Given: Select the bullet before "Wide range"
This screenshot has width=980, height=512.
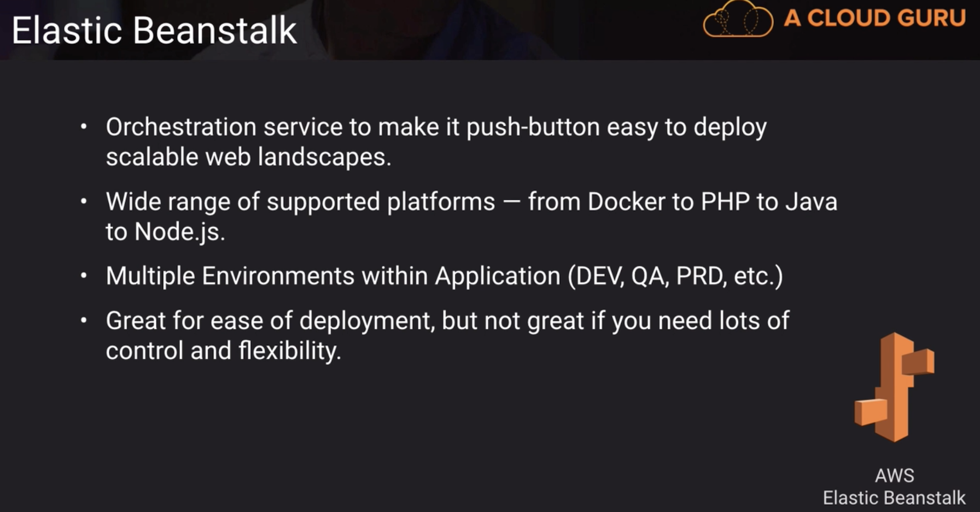Looking at the screenshot, I should pyautogui.click(x=84, y=202).
